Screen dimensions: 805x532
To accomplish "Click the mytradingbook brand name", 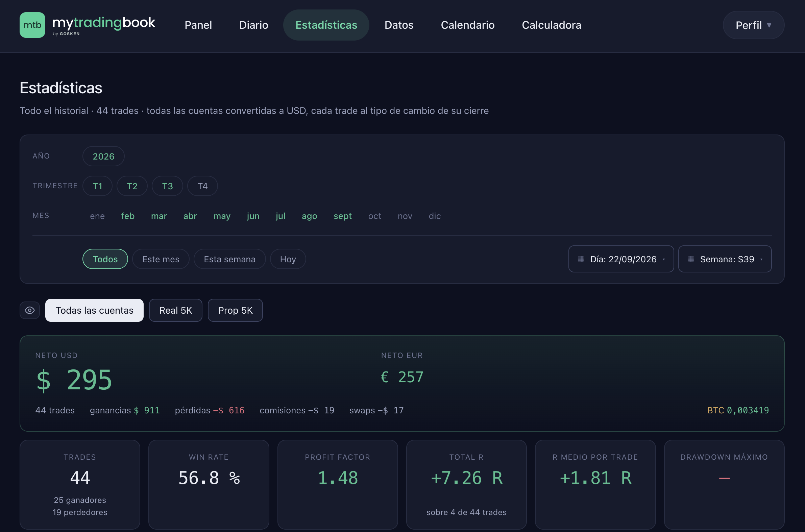I will tap(104, 23).
